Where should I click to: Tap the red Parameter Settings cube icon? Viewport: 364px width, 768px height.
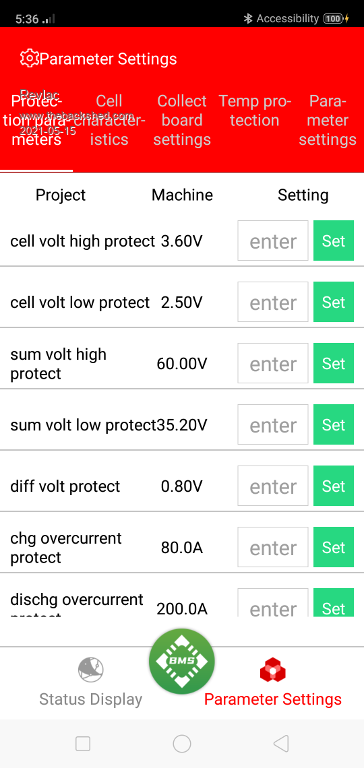tap(273, 670)
